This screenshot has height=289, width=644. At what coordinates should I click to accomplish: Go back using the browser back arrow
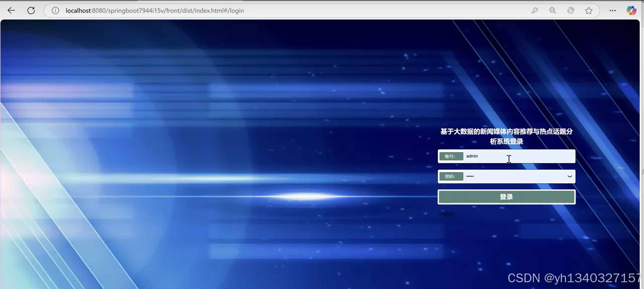tap(11, 11)
